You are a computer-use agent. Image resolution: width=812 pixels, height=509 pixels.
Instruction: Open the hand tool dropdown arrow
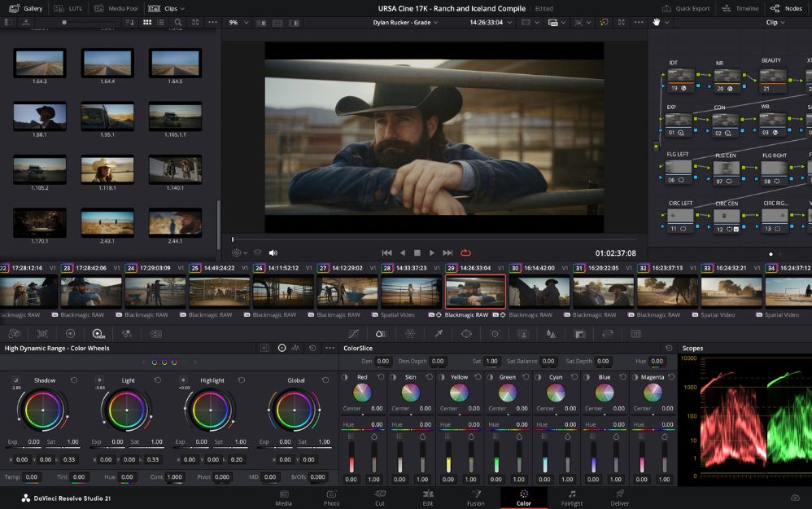(667, 22)
